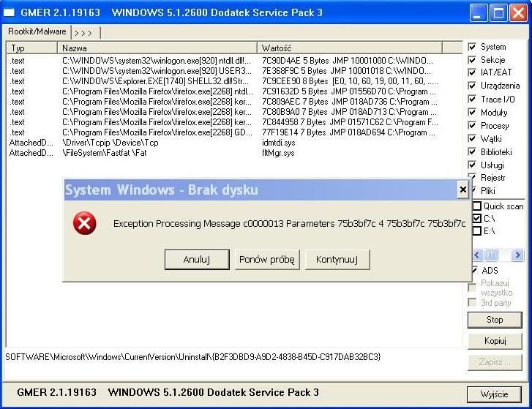Toggle the Sekcje checkbox
Viewport: 532px width, 409px height.
(x=472, y=60)
